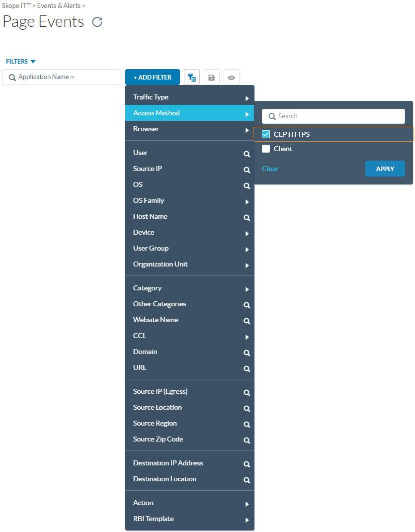Collapse the FILTERS section arrow
The width and height of the screenshot is (415, 532).
coord(33,62)
